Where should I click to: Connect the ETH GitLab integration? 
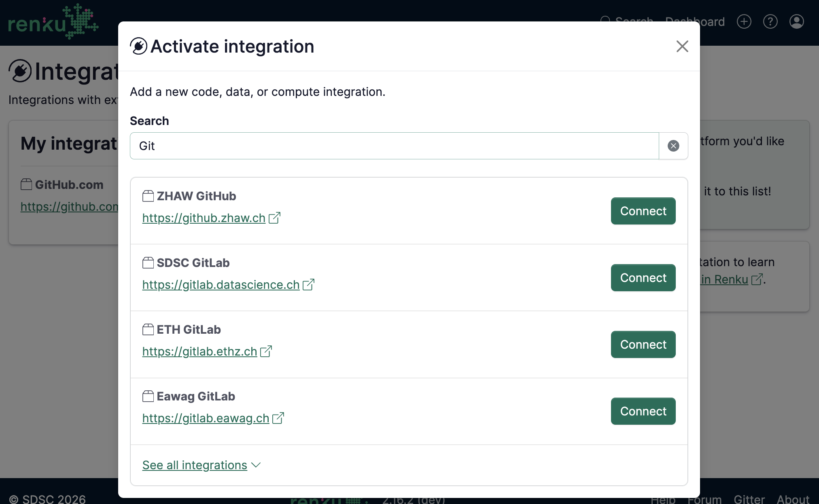643,345
